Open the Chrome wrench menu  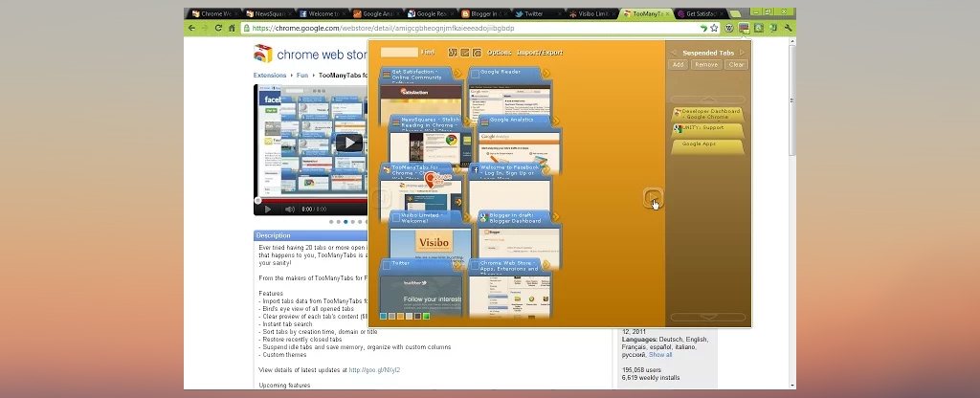[789, 28]
